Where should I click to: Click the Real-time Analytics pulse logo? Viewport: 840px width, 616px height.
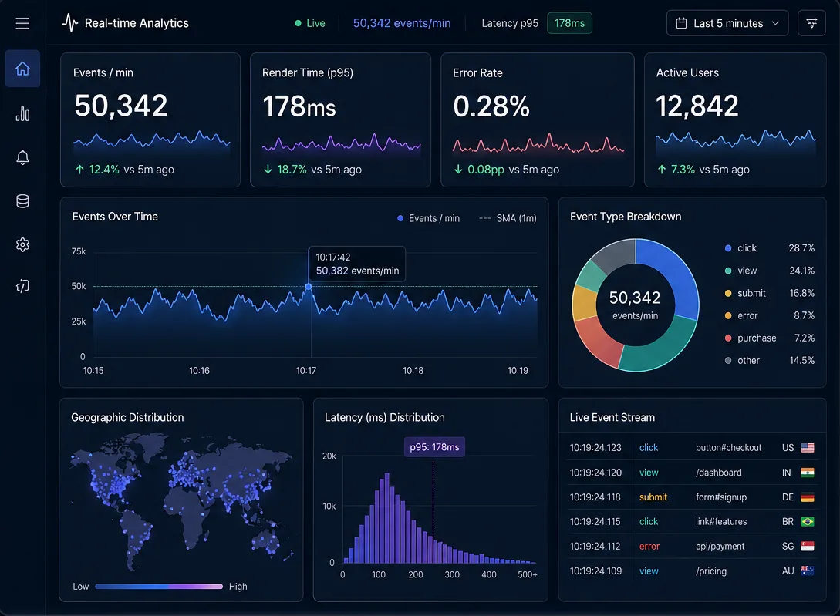pyautogui.click(x=69, y=23)
